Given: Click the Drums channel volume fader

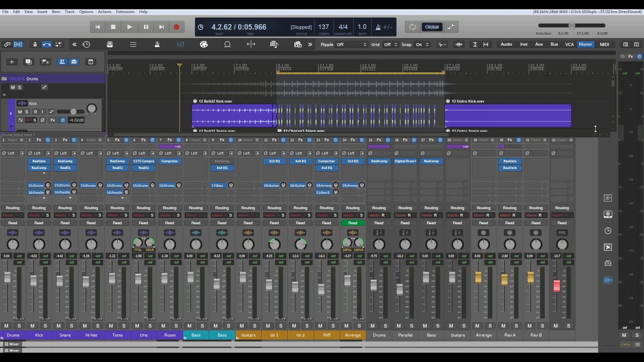Looking at the screenshot, I should [x=8, y=278].
